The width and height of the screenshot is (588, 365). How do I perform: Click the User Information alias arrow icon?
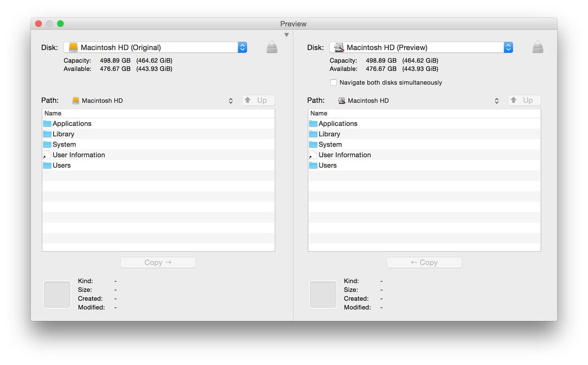tap(46, 155)
